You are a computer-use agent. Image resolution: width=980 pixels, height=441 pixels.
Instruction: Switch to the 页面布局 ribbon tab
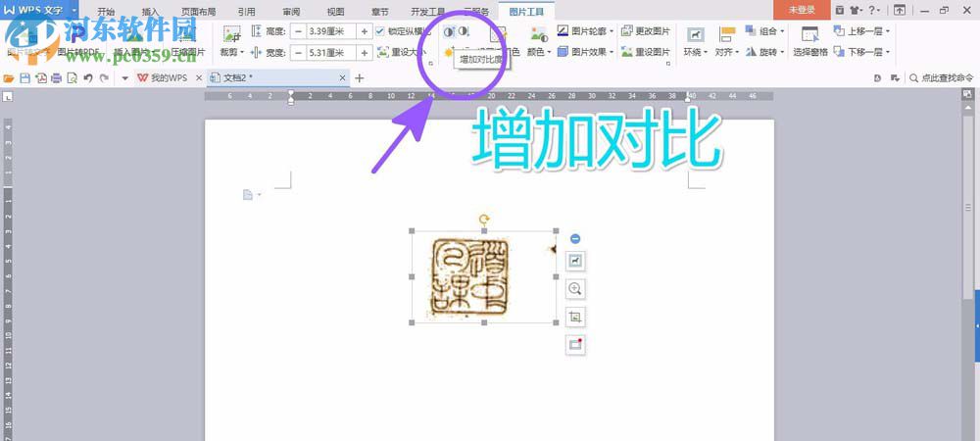[199, 11]
